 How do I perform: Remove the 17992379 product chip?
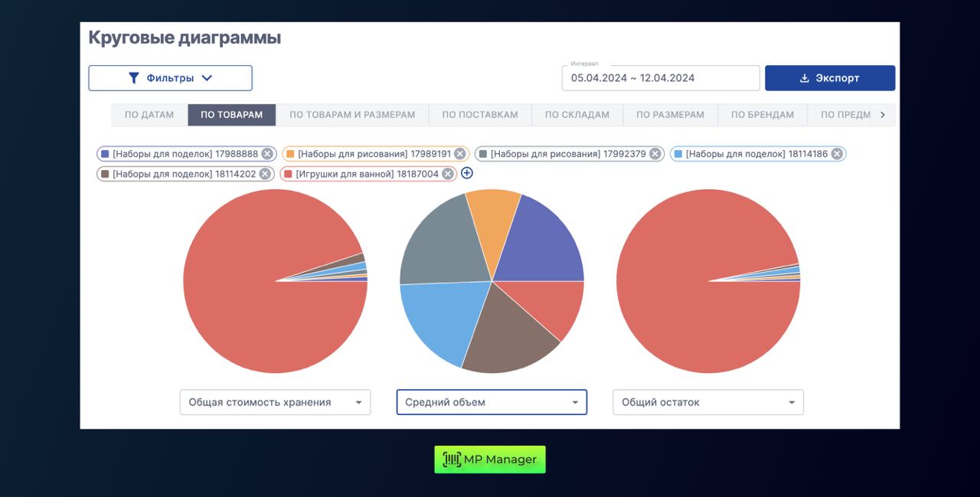655,154
